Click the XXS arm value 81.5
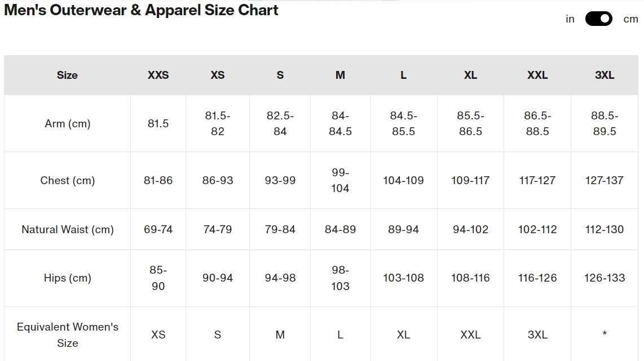The height and width of the screenshot is (361, 644). click(158, 123)
